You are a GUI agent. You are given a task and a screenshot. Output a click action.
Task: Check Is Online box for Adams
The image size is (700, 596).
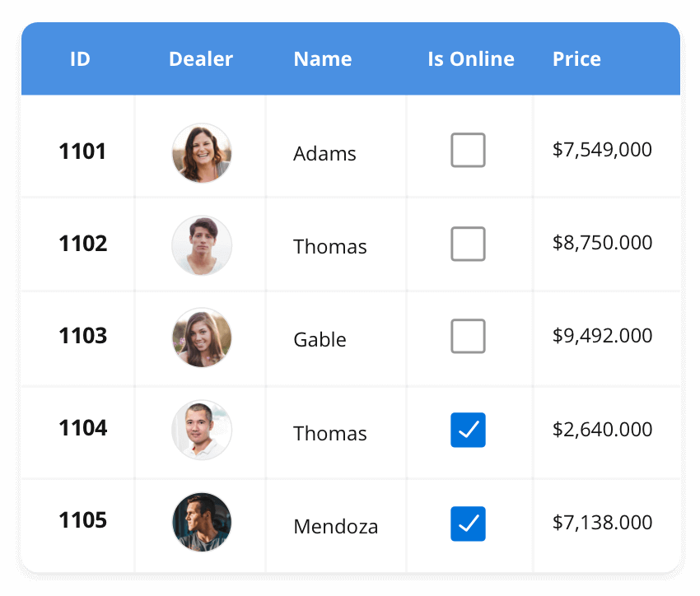(x=468, y=151)
